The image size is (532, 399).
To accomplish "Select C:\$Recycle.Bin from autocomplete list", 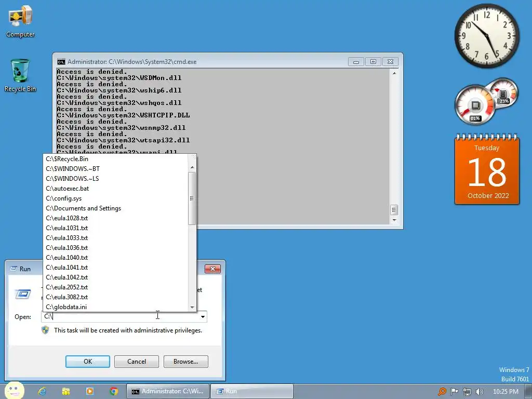I will click(115, 159).
